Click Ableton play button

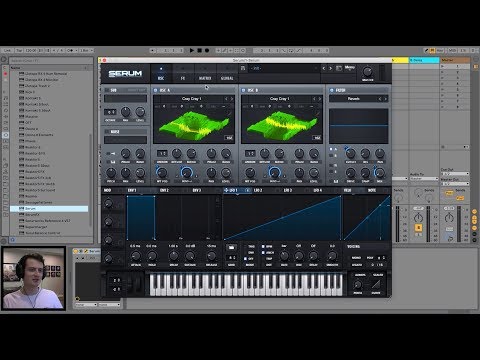[192, 50]
